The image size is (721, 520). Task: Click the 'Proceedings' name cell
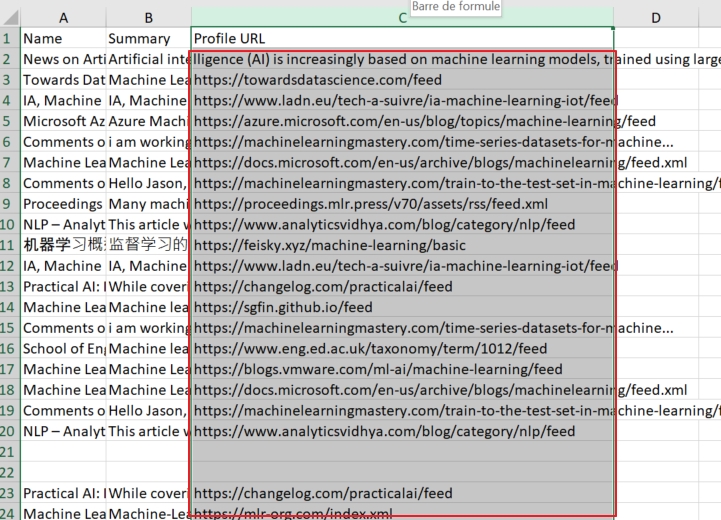point(63,204)
